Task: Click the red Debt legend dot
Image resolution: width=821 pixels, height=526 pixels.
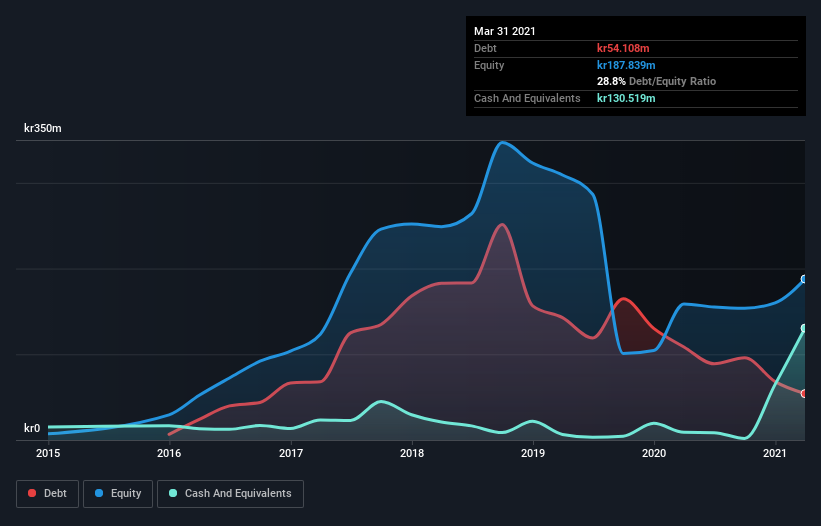Action: click(32, 493)
